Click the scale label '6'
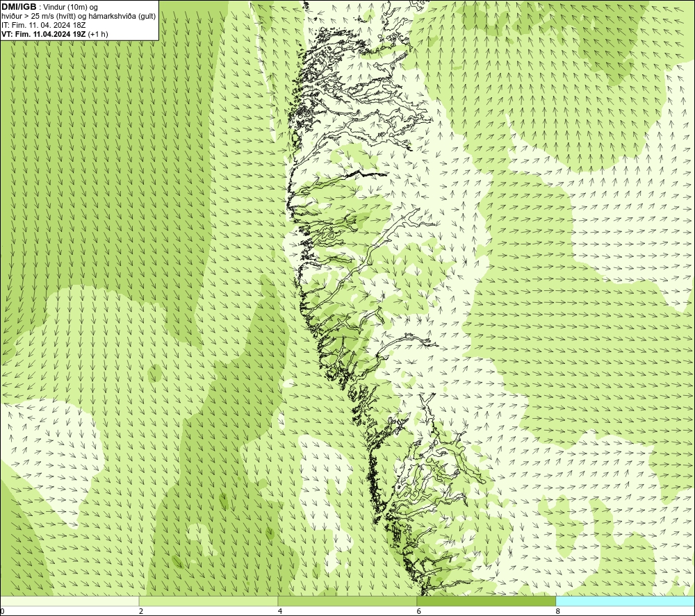This screenshot has height=616, width=695. click(x=419, y=611)
